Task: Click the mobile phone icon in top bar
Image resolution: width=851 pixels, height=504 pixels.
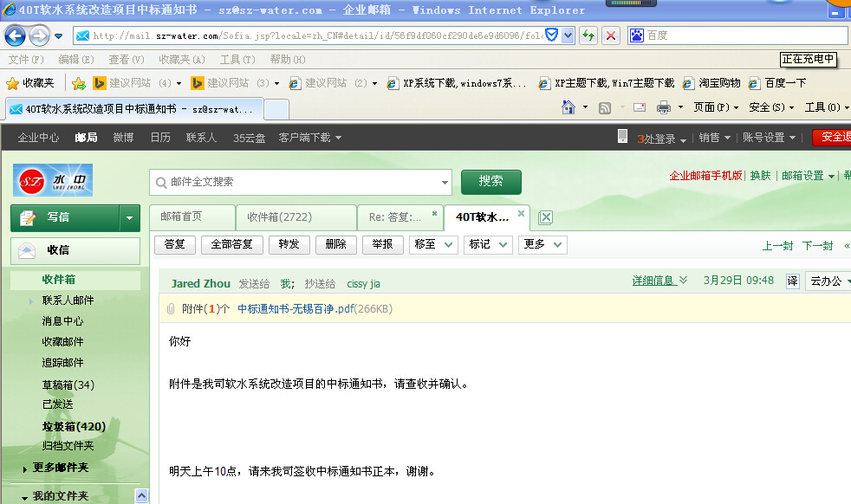Action: pos(622,137)
